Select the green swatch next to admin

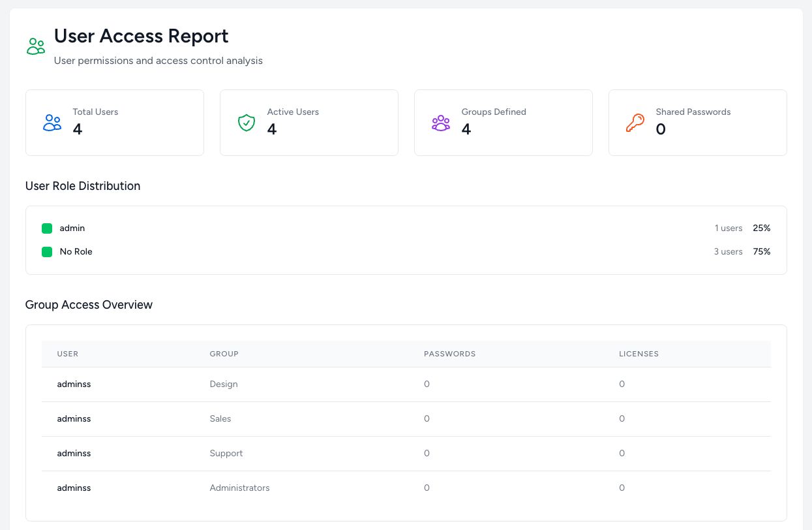tap(47, 228)
